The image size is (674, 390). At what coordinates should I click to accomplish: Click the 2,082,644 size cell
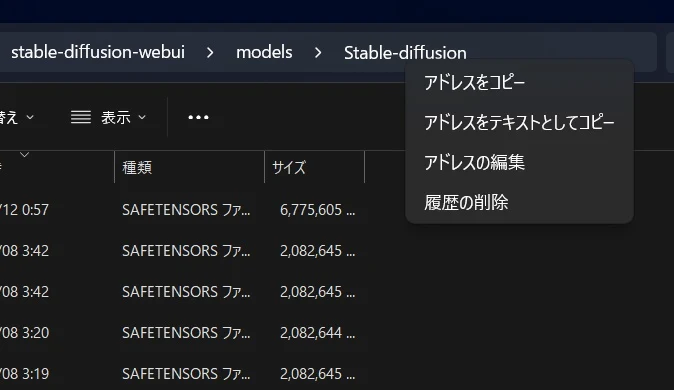point(318,333)
